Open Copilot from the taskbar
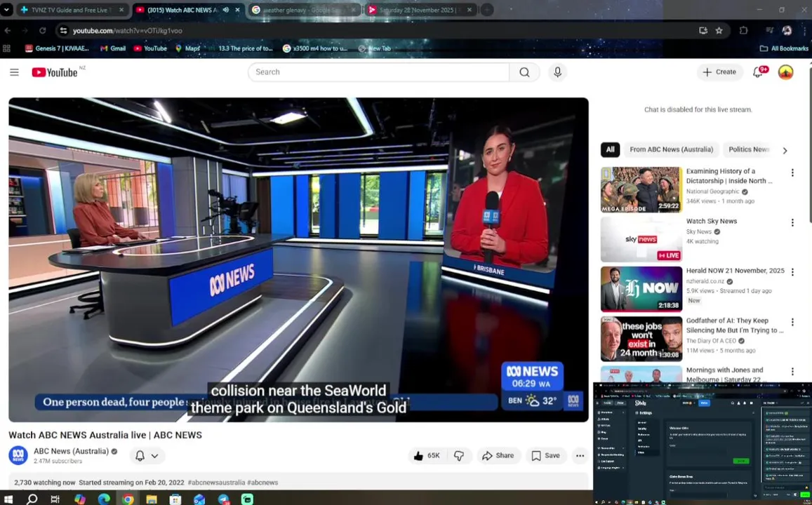This screenshot has height=505, width=812. [x=80, y=499]
